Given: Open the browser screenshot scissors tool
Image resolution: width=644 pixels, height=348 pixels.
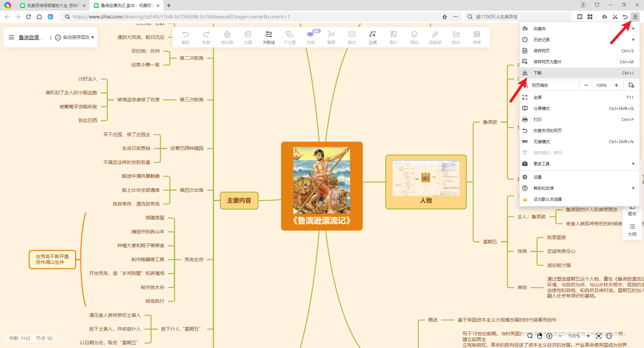Looking at the screenshot, I should (615, 17).
